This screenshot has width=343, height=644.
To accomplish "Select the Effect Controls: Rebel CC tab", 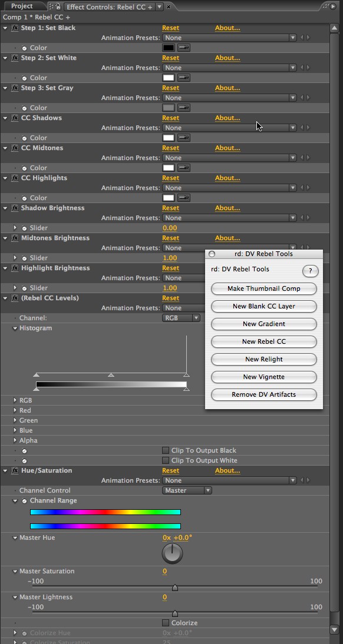I will coord(110,6).
